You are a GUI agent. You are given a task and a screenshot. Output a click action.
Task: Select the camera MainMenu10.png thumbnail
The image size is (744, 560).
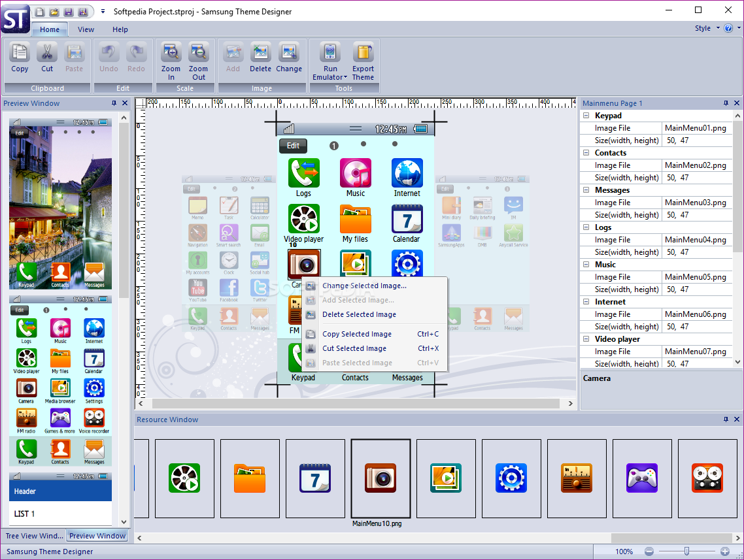pos(380,478)
